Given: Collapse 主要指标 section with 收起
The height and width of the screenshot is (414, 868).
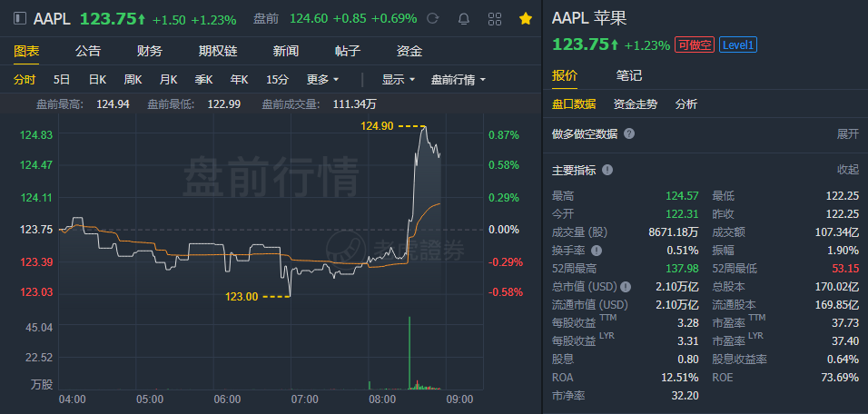Looking at the screenshot, I should [x=847, y=170].
